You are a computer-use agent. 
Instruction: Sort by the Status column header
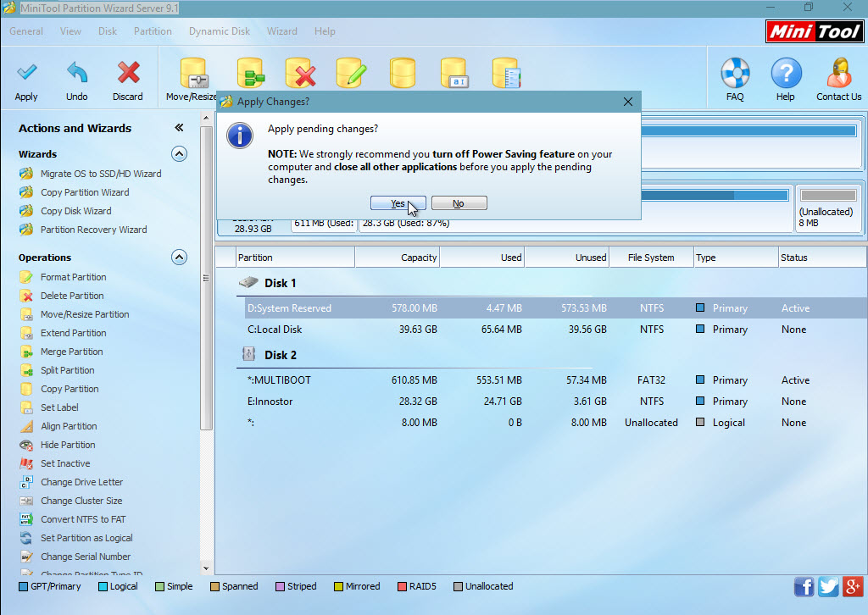822,258
